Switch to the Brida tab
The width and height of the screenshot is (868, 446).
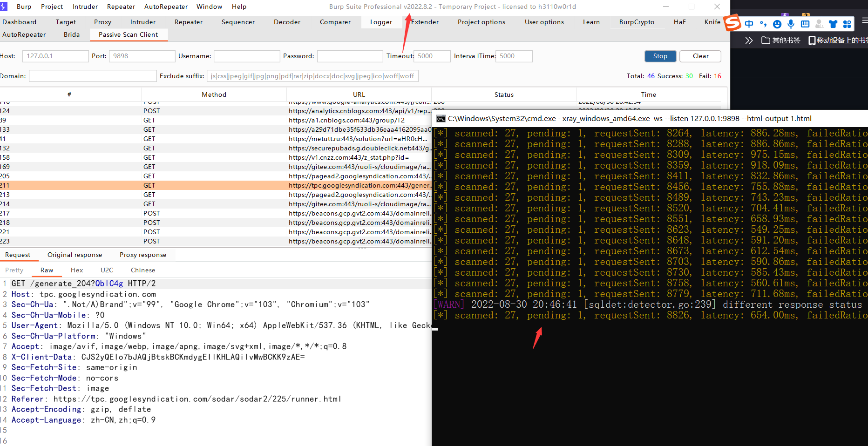click(72, 34)
